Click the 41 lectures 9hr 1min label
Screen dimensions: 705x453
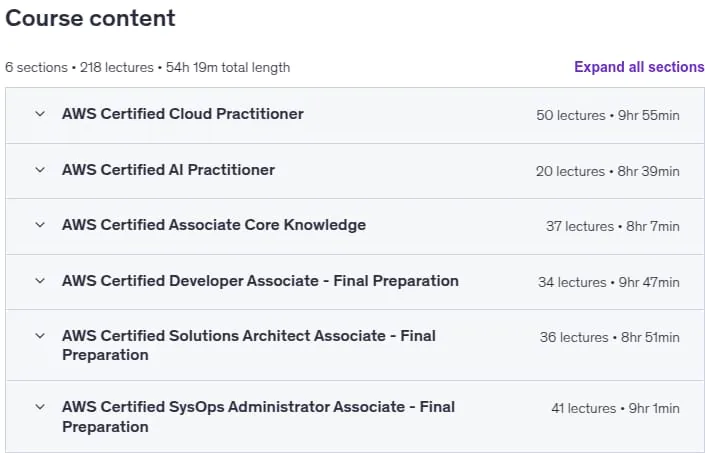click(616, 409)
